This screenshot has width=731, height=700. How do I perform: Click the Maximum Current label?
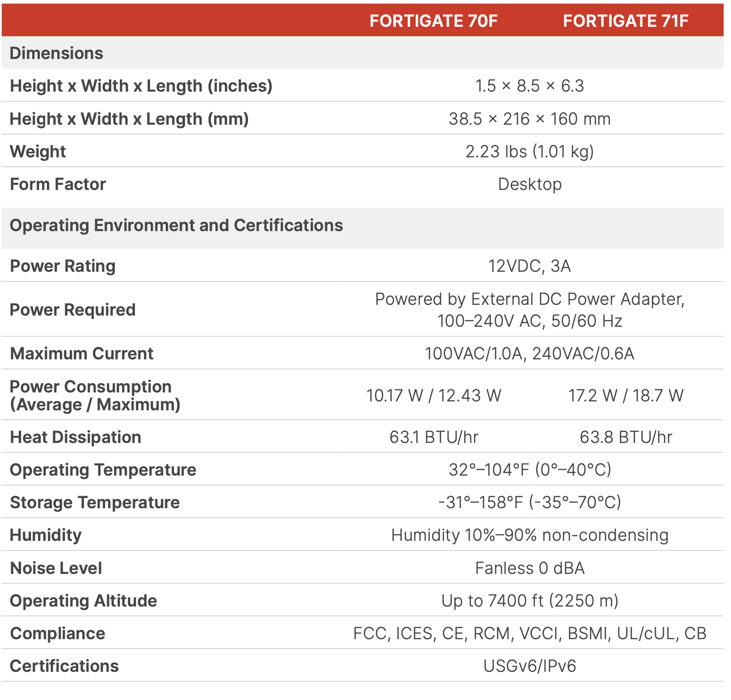coord(81,354)
